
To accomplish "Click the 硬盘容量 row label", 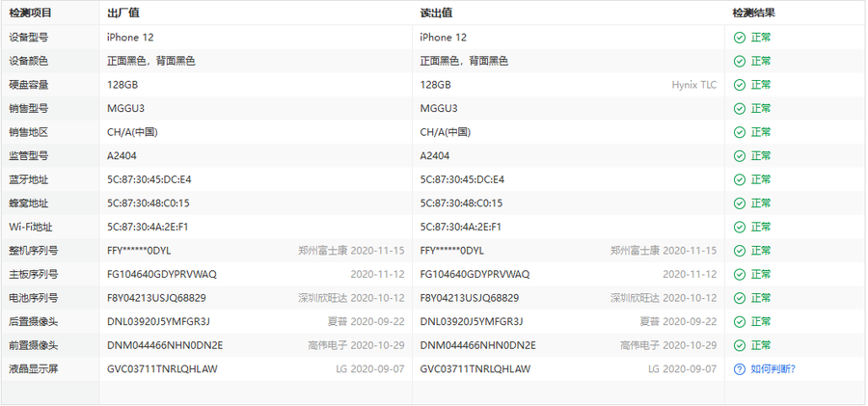I will click(29, 85).
